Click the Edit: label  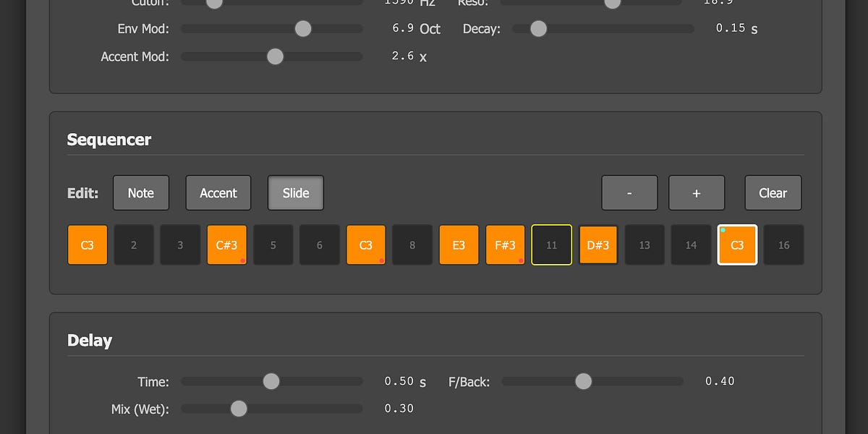click(x=82, y=193)
